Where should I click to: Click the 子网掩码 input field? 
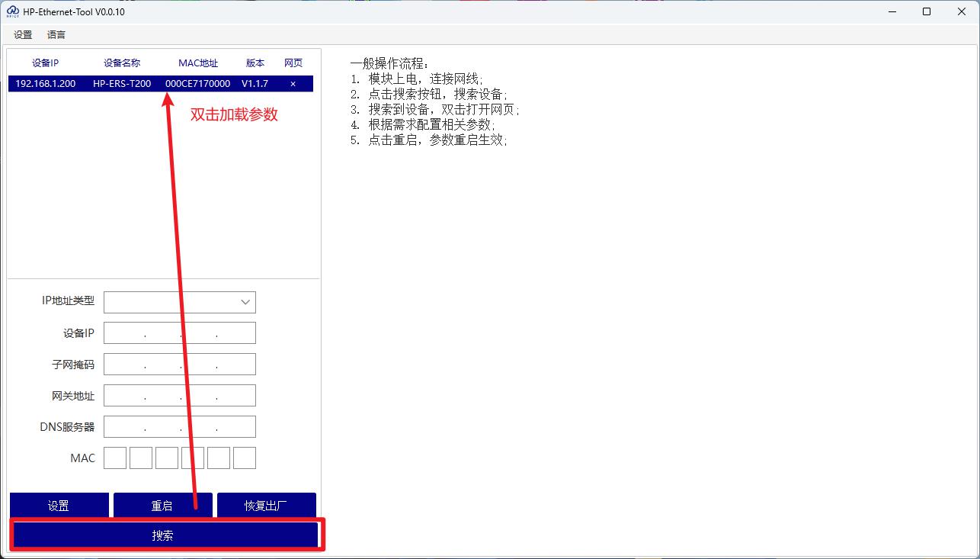[179, 364]
